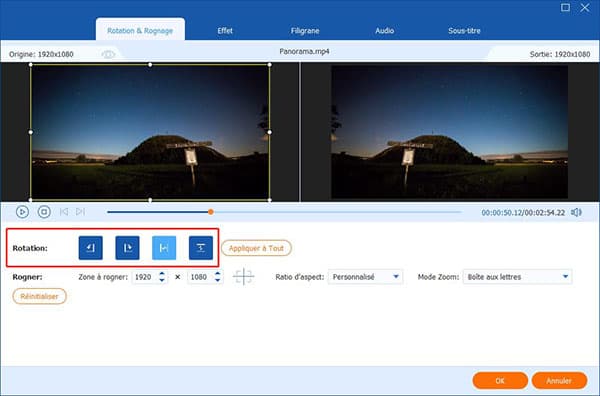Flip video vertically
The width and height of the screenshot is (600, 396).
(201, 248)
